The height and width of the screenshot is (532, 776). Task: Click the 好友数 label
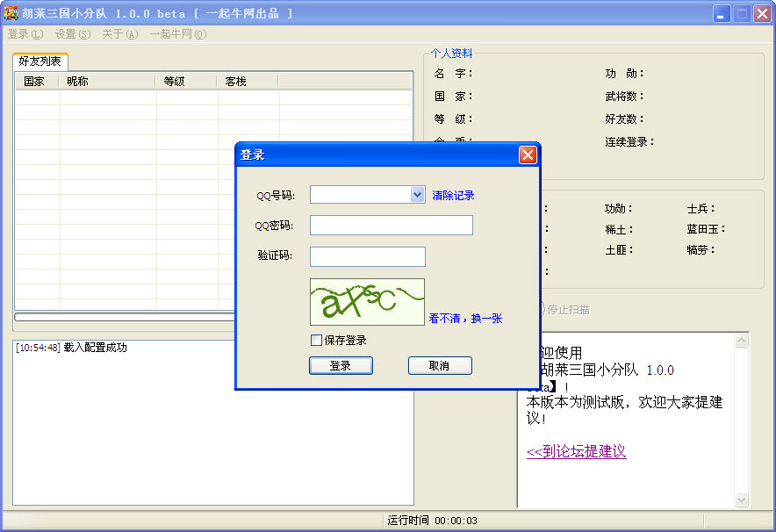[x=624, y=119]
